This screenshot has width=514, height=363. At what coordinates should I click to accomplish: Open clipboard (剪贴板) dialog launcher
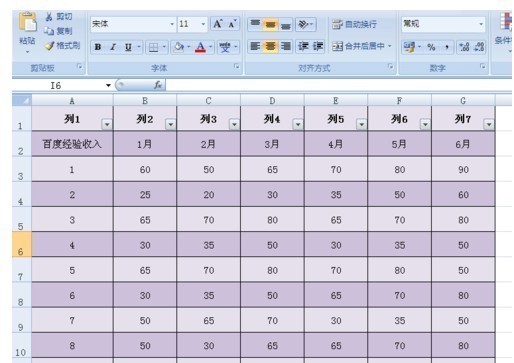tap(79, 67)
